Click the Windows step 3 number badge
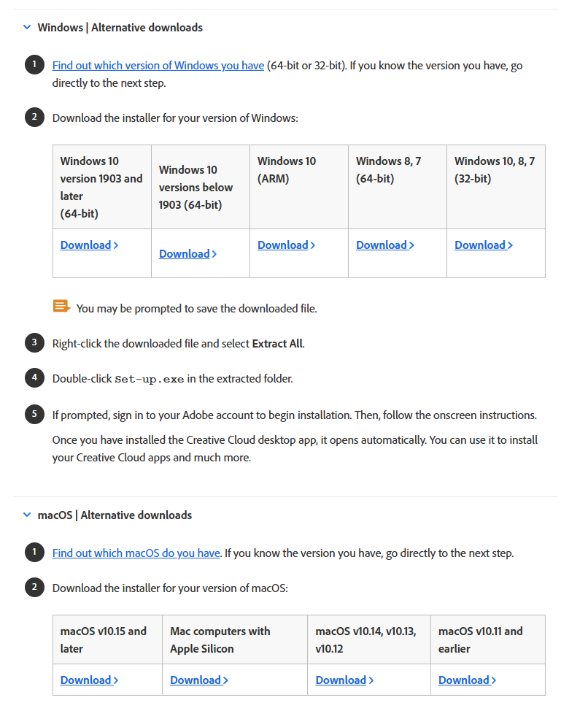This screenshot has height=703, width=588. pos(34,342)
